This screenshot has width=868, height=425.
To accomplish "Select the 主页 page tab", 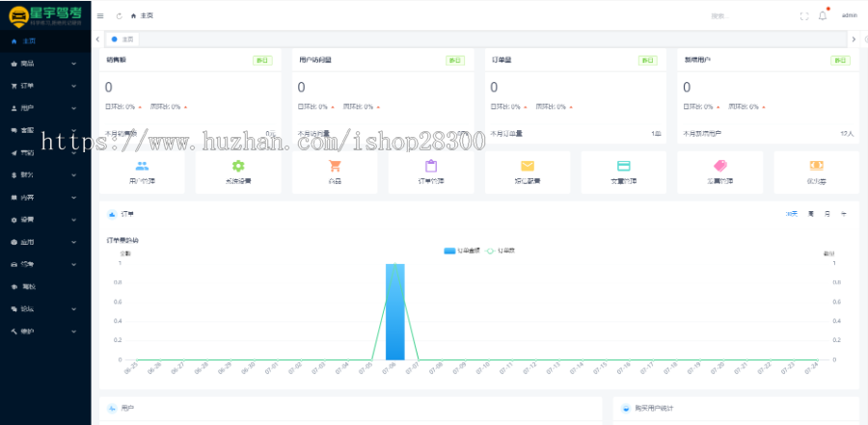I will (x=122, y=40).
